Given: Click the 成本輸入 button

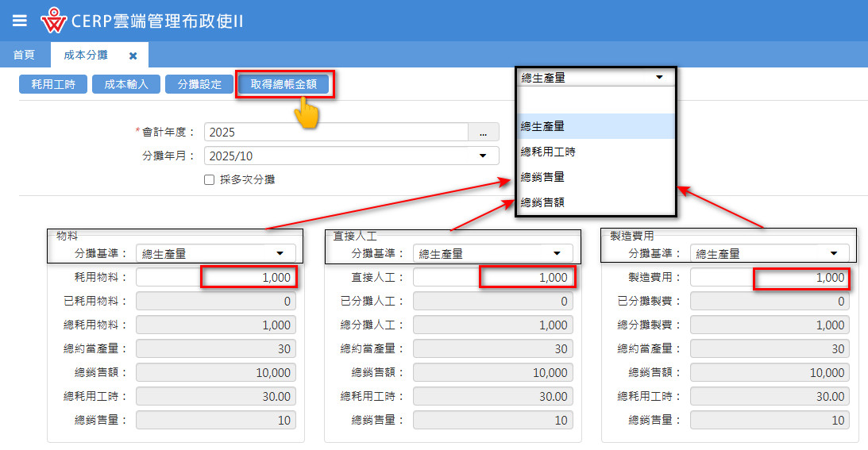Looking at the screenshot, I should pyautogui.click(x=126, y=84).
